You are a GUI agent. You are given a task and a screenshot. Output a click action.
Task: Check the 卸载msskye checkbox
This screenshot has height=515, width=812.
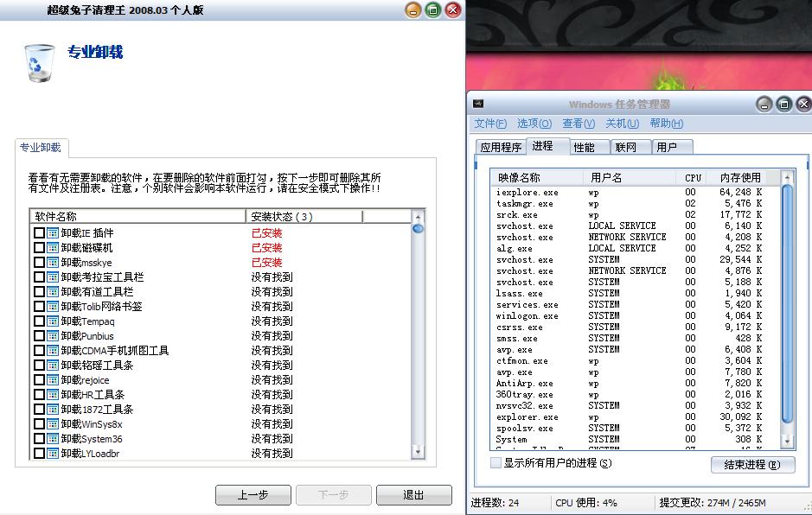[39, 263]
